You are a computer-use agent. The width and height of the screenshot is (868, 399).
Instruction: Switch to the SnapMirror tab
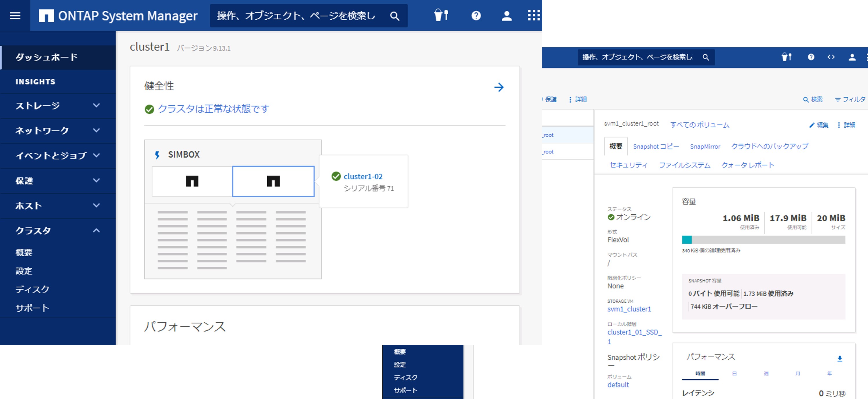(x=705, y=146)
